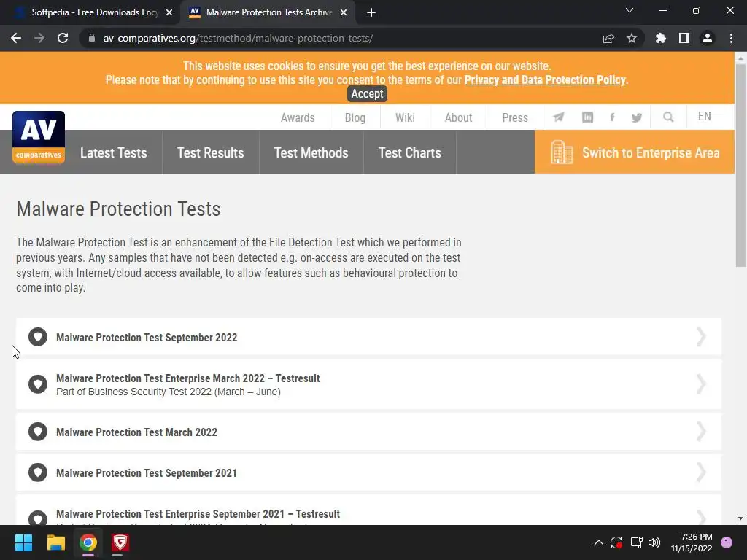
Task: Open the Latest Tests menu
Action: [x=113, y=152]
